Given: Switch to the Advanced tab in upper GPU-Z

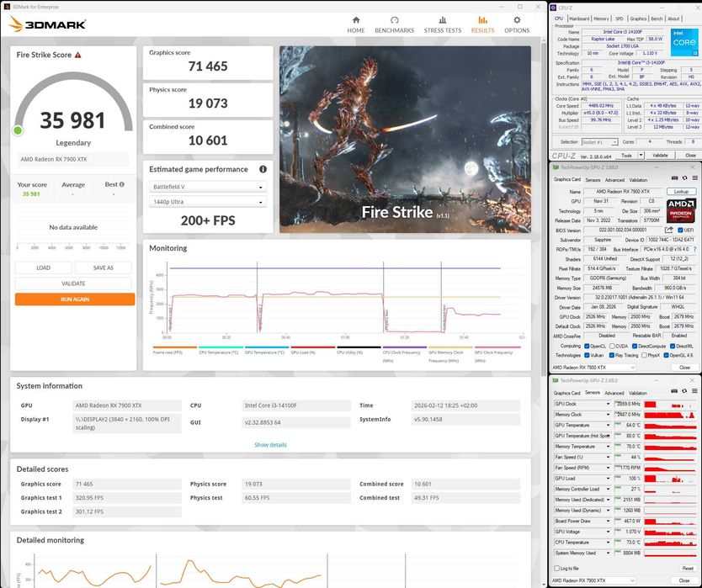Looking at the screenshot, I should click(614, 180).
